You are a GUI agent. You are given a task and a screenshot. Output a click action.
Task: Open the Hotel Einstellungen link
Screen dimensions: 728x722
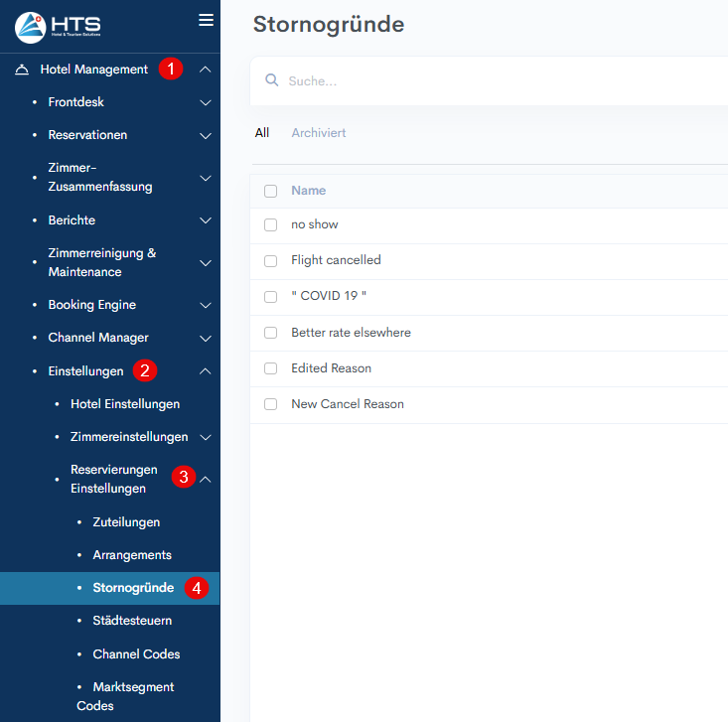point(125,404)
